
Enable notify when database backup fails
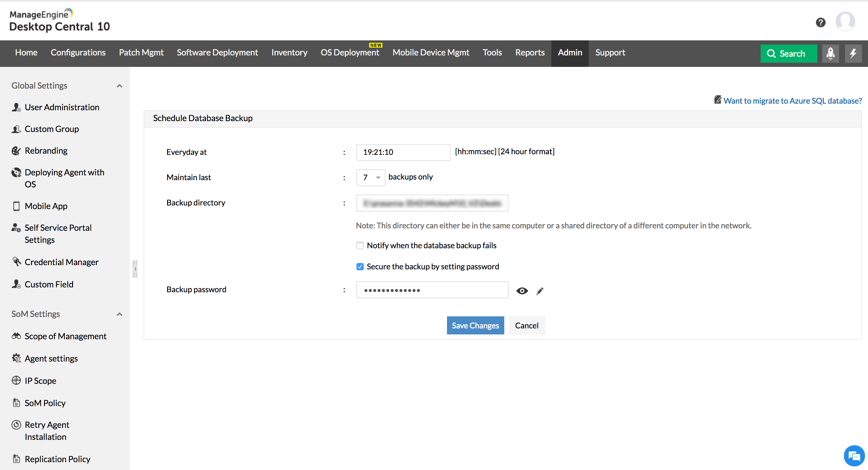360,246
